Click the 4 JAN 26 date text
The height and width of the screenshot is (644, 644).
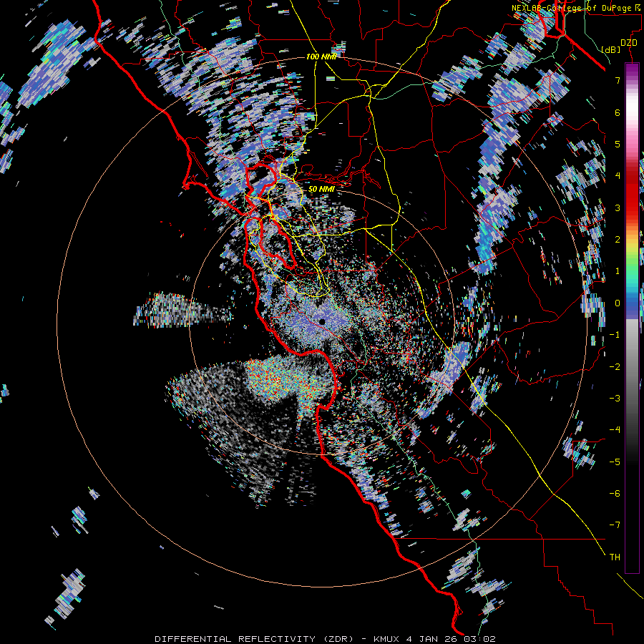pos(433,639)
